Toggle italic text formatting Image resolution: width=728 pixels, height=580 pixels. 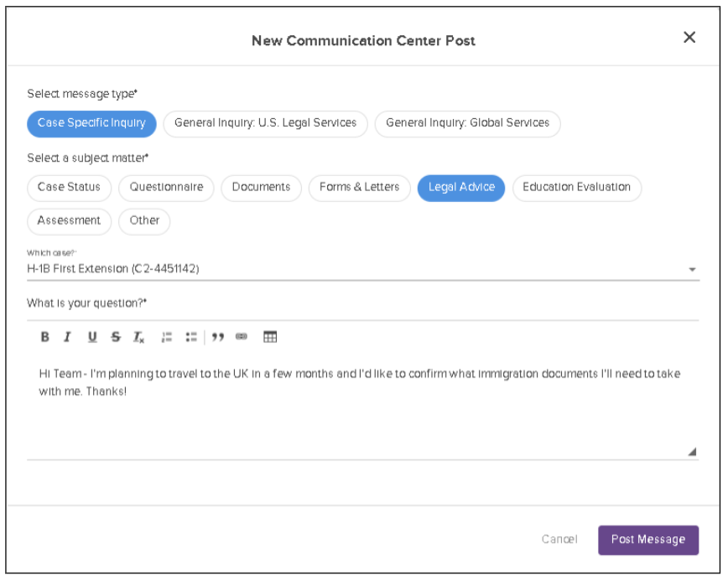coord(68,337)
